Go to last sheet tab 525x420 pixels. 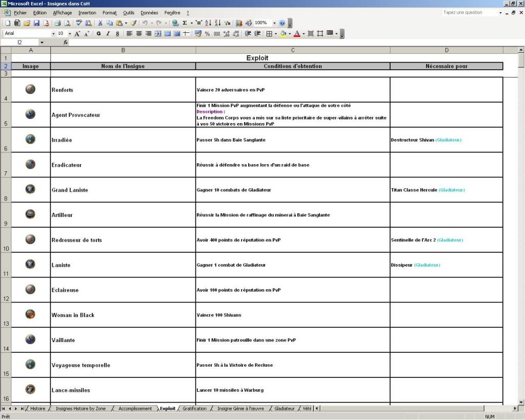[22, 408]
